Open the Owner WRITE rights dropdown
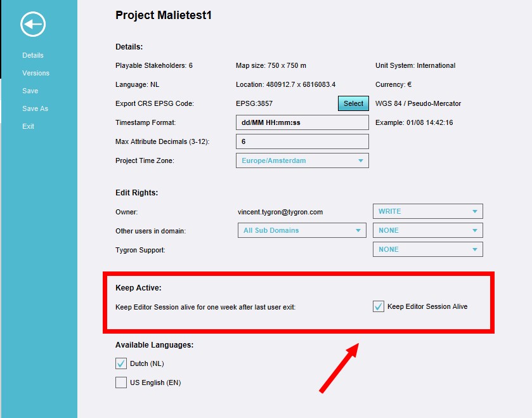 (x=427, y=211)
